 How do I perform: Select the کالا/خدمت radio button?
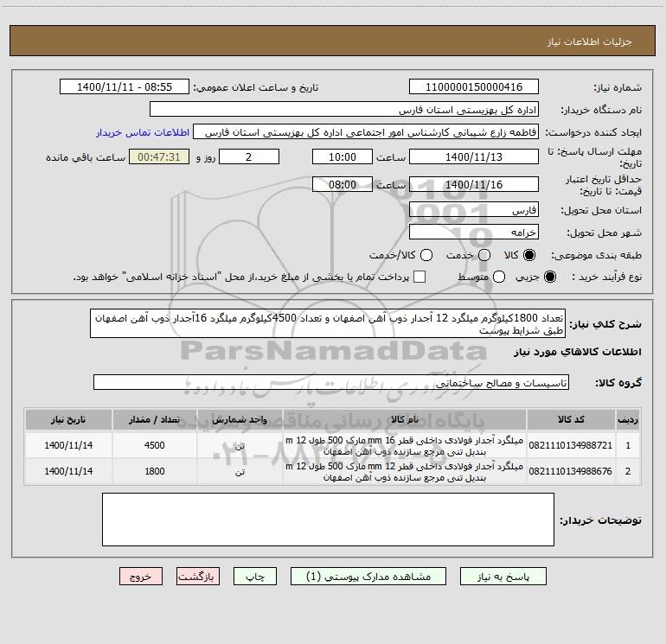click(x=426, y=255)
